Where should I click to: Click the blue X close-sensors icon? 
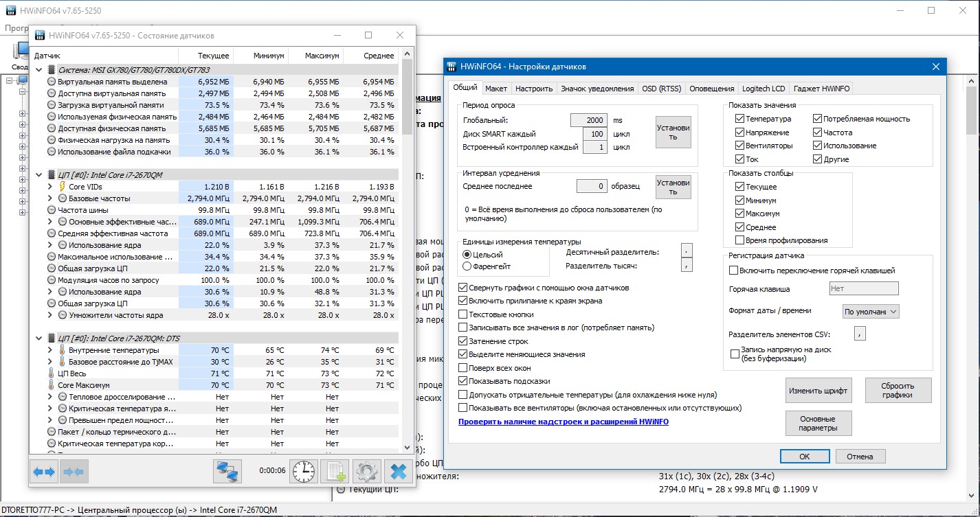click(x=398, y=472)
